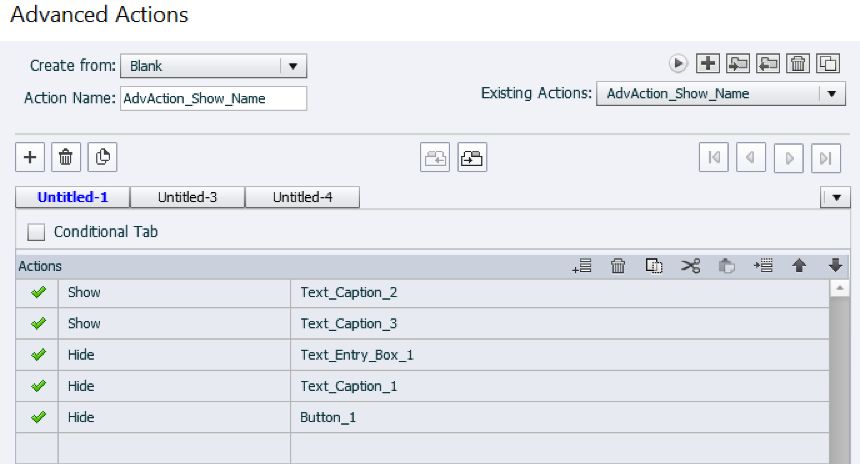
Task: Open the tab list dropdown arrow
Action: [x=835, y=198]
